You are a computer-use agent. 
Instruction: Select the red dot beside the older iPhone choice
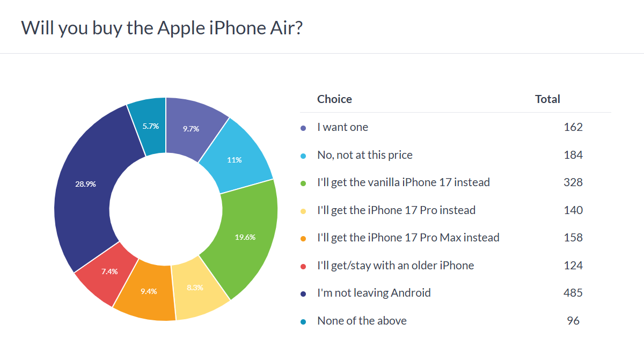click(x=303, y=266)
